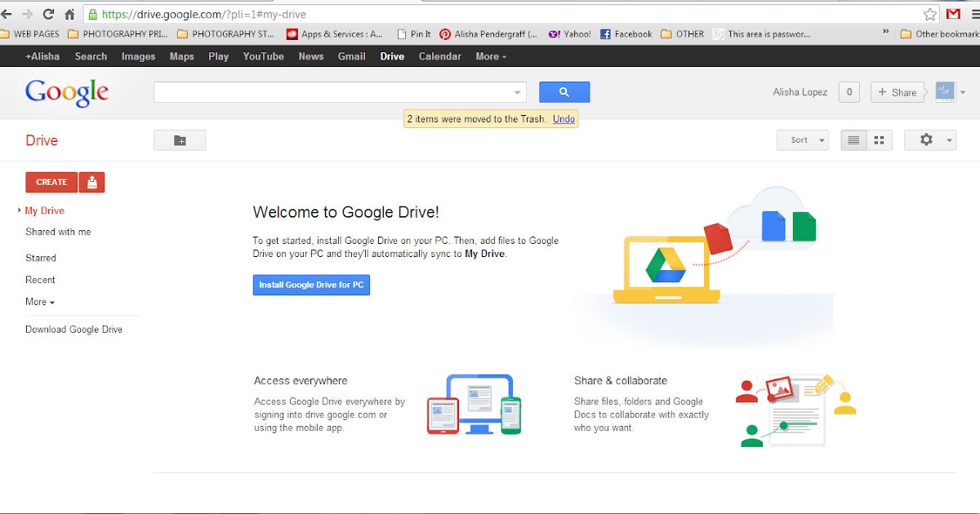Viewport: 980px width, 514px height.
Task: Click Install Google Drive for PC
Action: [x=311, y=285]
